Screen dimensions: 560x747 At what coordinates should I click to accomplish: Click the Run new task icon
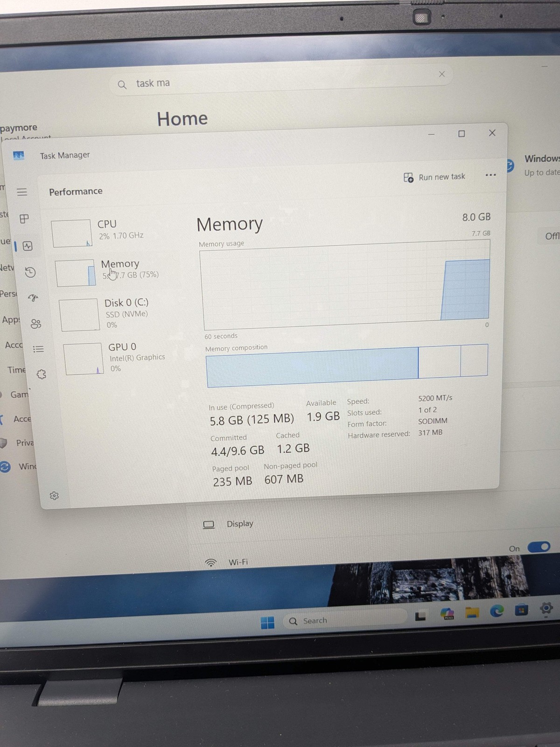(408, 177)
